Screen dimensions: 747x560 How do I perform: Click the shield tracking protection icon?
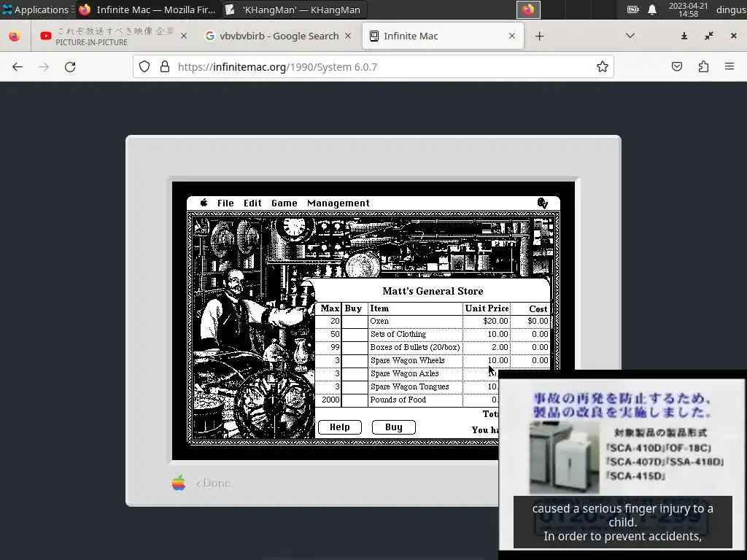click(x=144, y=66)
